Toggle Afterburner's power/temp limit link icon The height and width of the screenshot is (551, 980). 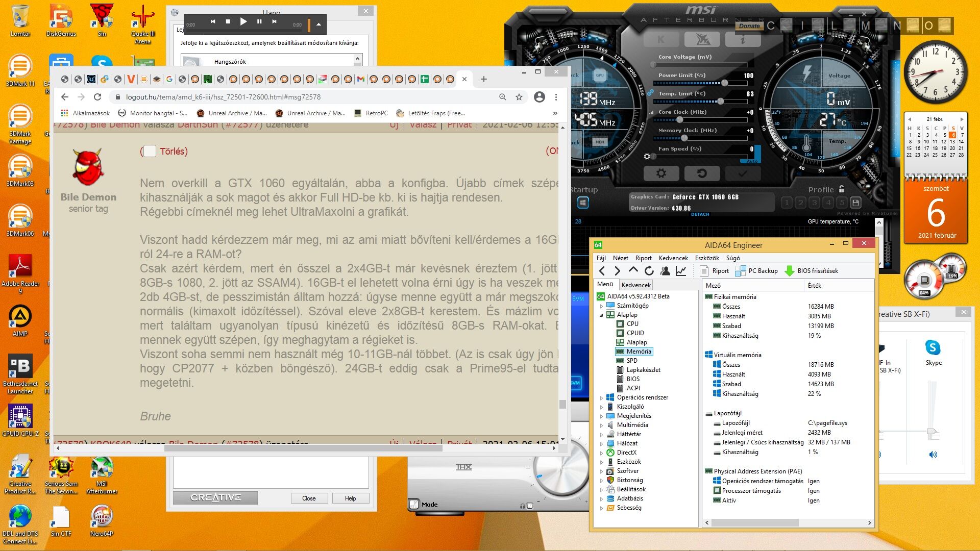(650, 93)
